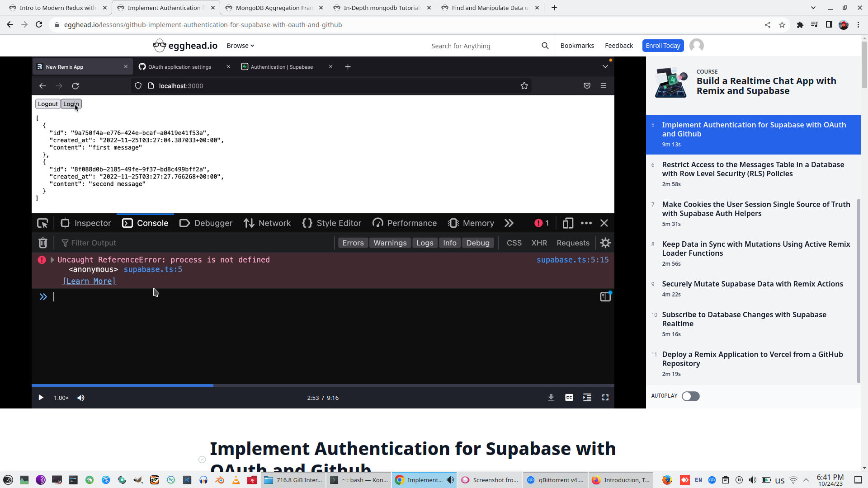The image size is (868, 488).
Task: Mark lesson complete circle beside title
Action: (202, 460)
